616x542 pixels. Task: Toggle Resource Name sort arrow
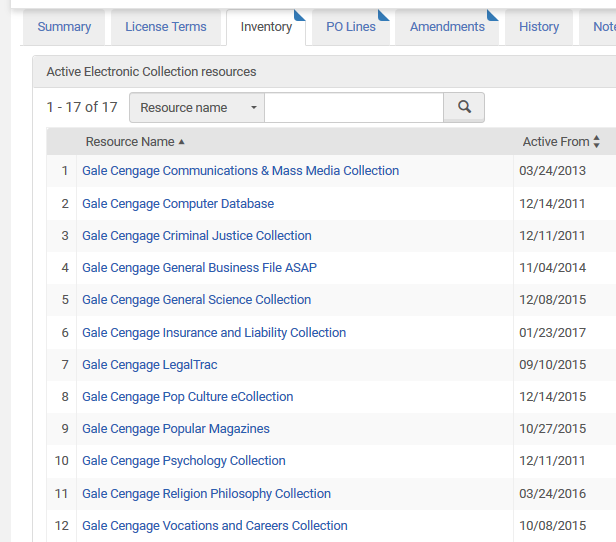tap(182, 142)
